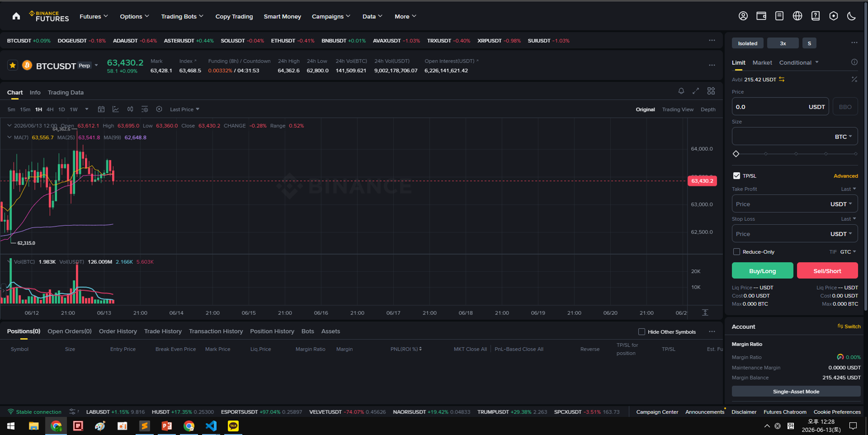This screenshot has height=435, width=868.
Task: Open the three-dot menu on the ticker bar
Action: [x=712, y=40]
